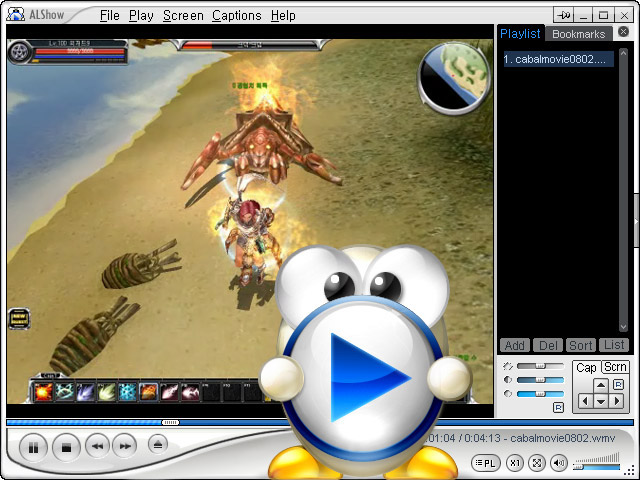Switch to full screen mode icon
Image resolution: width=640 pixels, height=480 pixels.
coord(537,463)
